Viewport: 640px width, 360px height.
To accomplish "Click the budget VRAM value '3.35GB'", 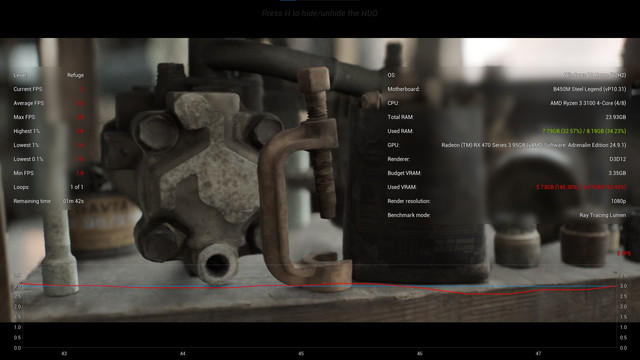I will click(617, 173).
